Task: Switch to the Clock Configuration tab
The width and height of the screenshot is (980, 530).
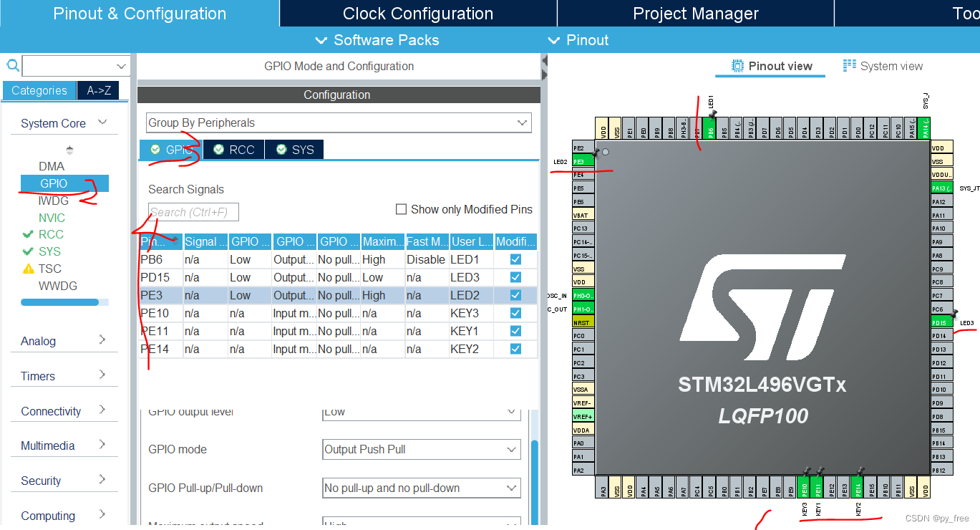Action: (x=417, y=13)
